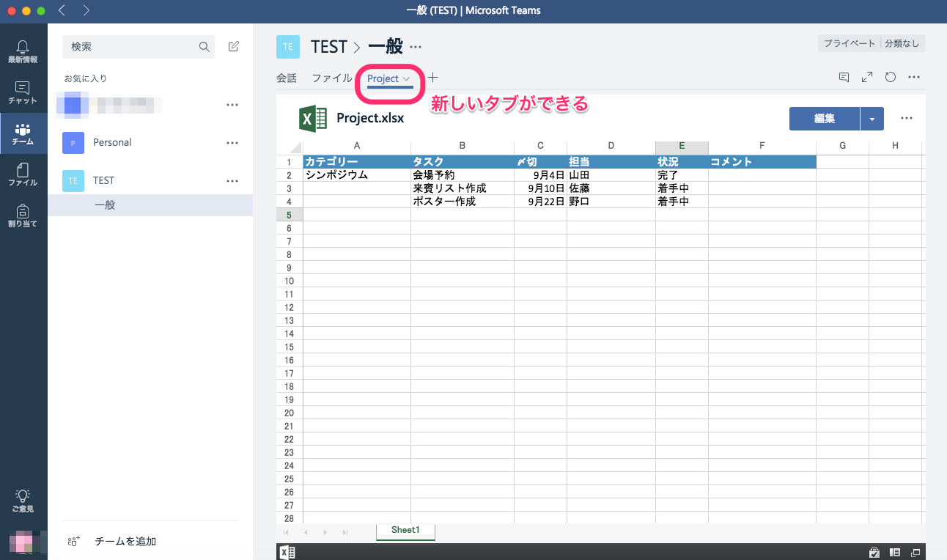Click the ご意見 feedback lightbulb
This screenshot has height=560, width=947.
point(23,501)
